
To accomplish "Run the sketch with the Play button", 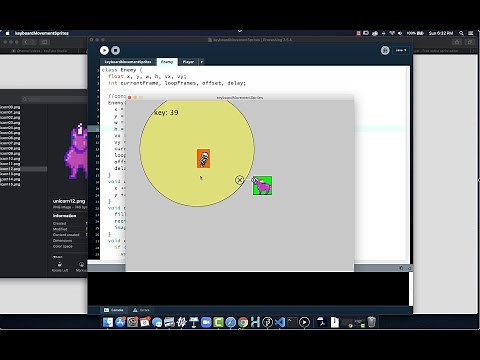I will coord(104,50).
